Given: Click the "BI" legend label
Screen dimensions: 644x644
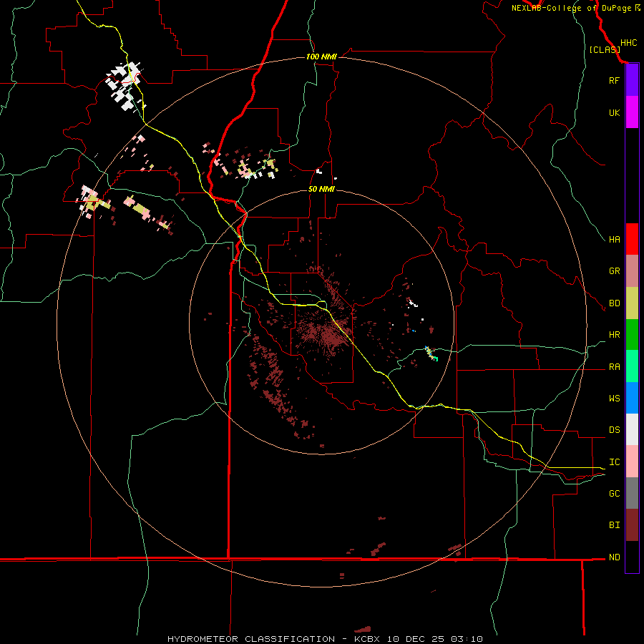Looking at the screenshot, I should (x=614, y=525).
